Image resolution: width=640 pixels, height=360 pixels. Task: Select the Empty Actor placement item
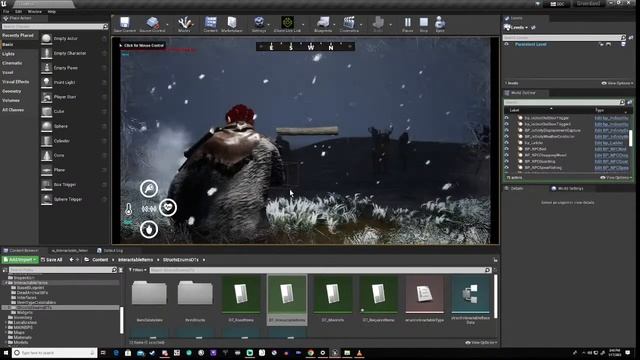[x=74, y=39]
